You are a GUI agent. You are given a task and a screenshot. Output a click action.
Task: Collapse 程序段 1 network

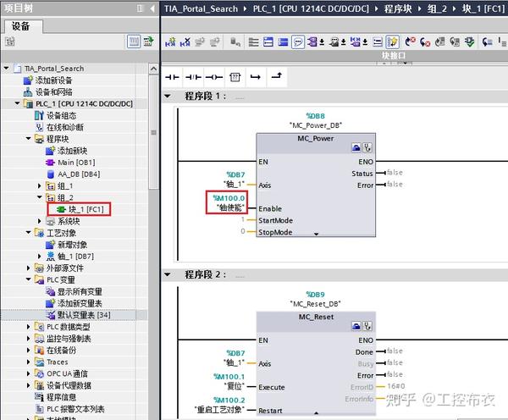click(168, 96)
